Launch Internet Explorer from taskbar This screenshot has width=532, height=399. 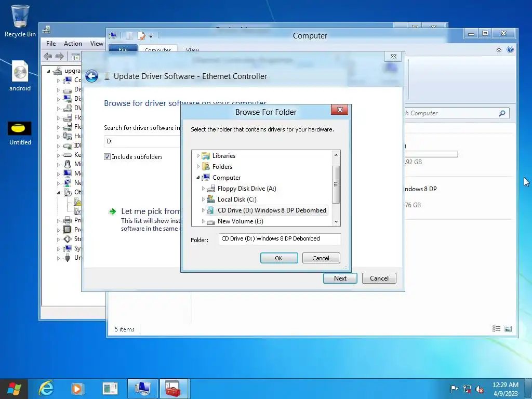[x=46, y=389]
